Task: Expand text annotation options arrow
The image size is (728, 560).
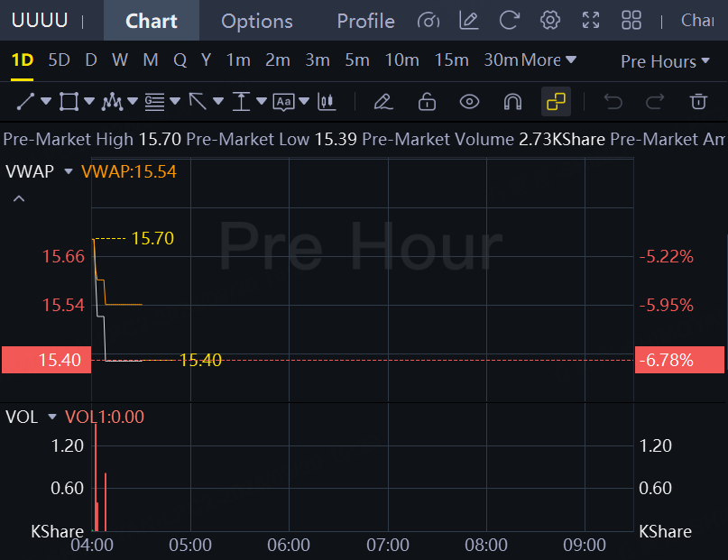Action: pyautogui.click(x=304, y=101)
